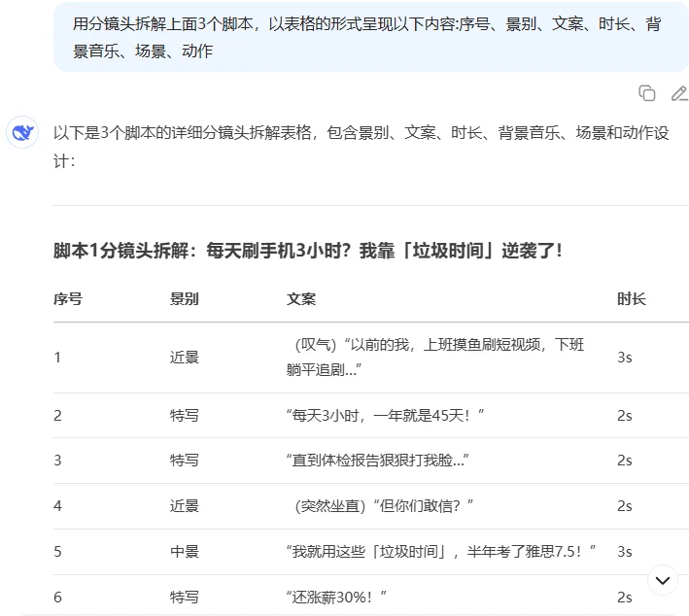Viewport: 689px width, 616px height.
Task: Edit the user message with the pencil icon
Action: 680,93
